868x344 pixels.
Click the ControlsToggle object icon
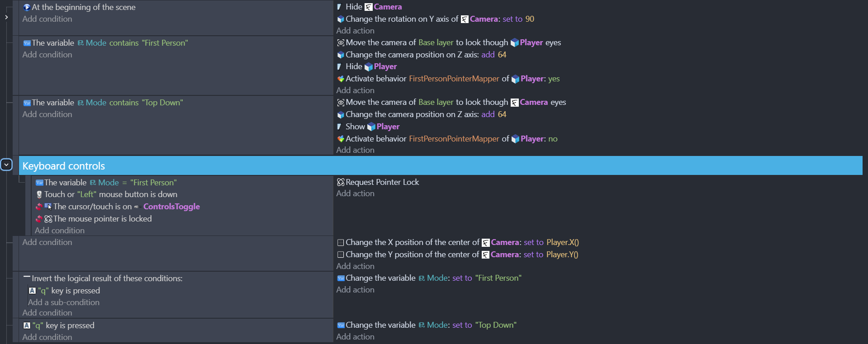point(137,207)
